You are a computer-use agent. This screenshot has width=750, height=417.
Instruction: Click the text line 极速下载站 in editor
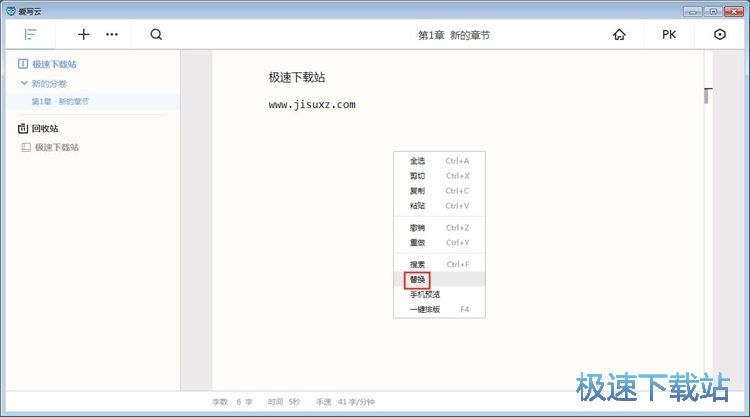[x=297, y=77]
